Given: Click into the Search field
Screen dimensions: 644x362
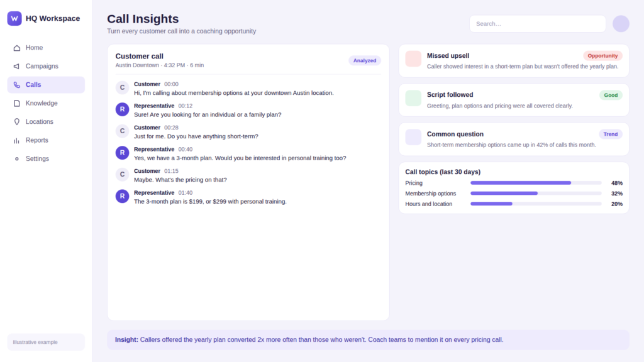Looking at the screenshot, I should click(x=537, y=24).
